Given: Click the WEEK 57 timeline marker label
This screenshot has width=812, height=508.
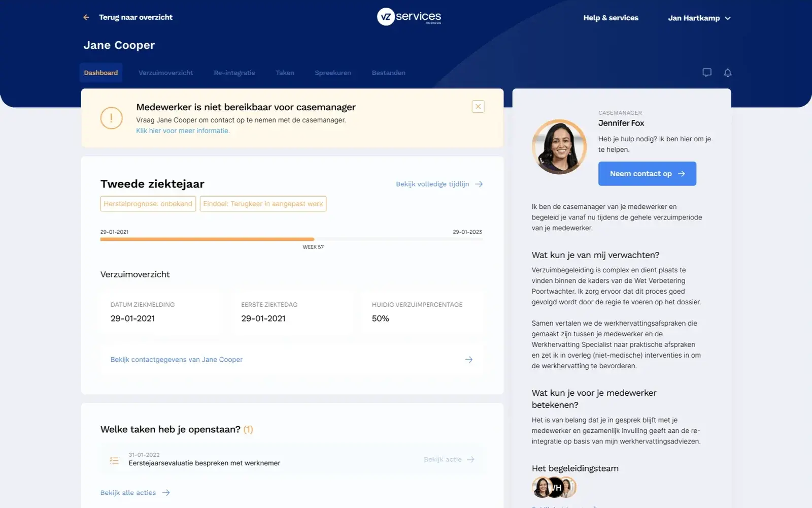Looking at the screenshot, I should 313,247.
